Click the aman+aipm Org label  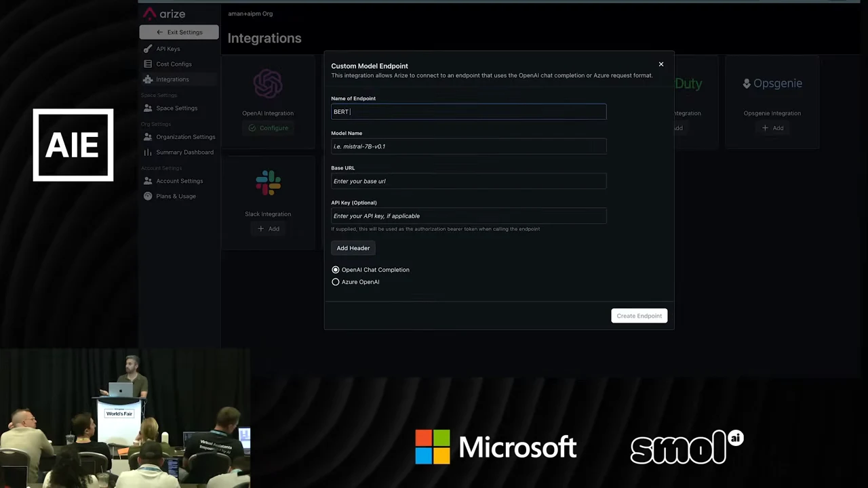pyautogui.click(x=250, y=14)
